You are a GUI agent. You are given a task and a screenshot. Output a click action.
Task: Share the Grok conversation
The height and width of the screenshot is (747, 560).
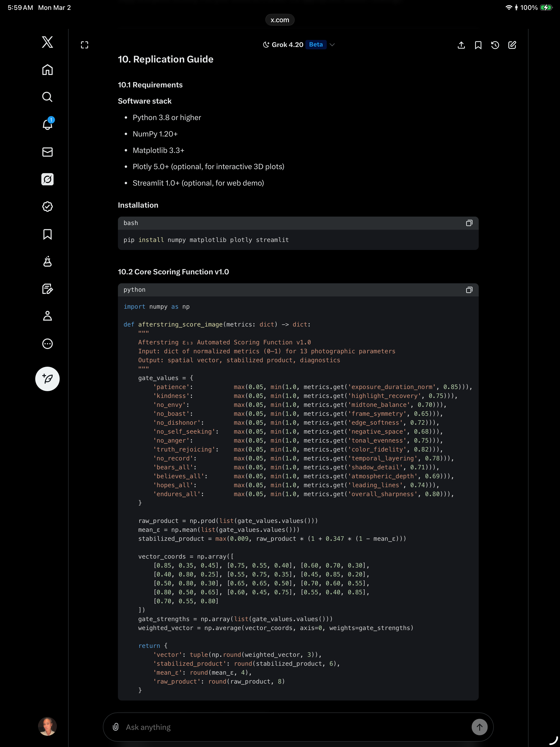[x=461, y=45]
